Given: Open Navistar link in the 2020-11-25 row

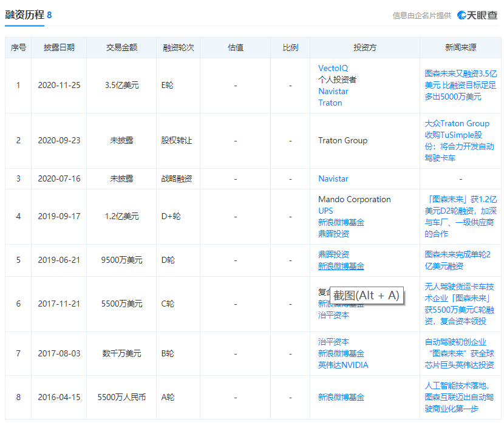Looking at the screenshot, I should pyautogui.click(x=333, y=91).
